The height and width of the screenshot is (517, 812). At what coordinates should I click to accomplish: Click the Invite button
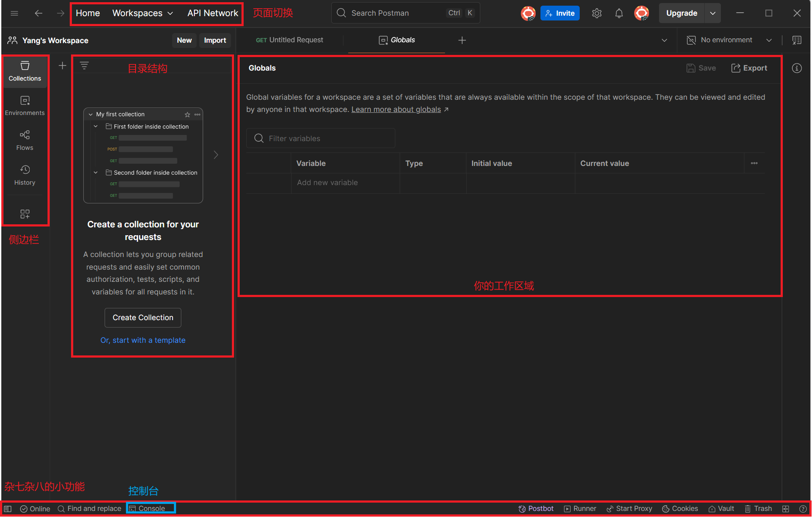560,13
